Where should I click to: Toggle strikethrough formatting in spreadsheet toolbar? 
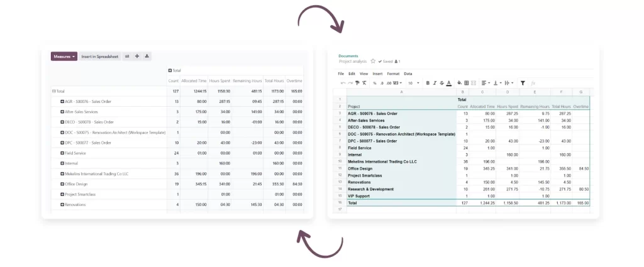tap(441, 83)
